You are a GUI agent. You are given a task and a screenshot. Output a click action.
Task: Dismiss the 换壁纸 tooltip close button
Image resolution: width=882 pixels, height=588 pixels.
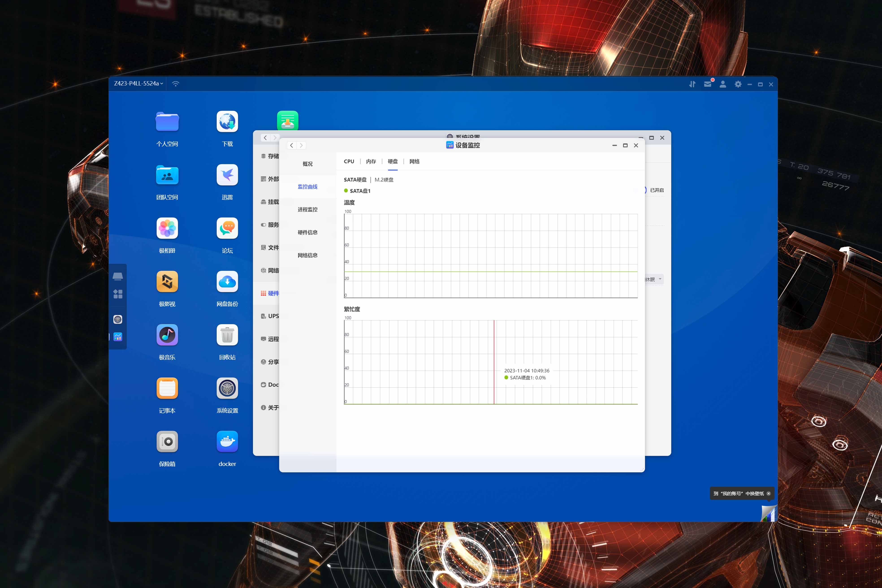click(768, 493)
